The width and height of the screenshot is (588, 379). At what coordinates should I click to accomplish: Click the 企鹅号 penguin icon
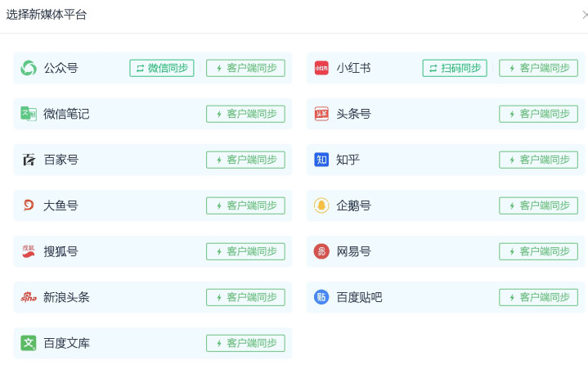(321, 205)
